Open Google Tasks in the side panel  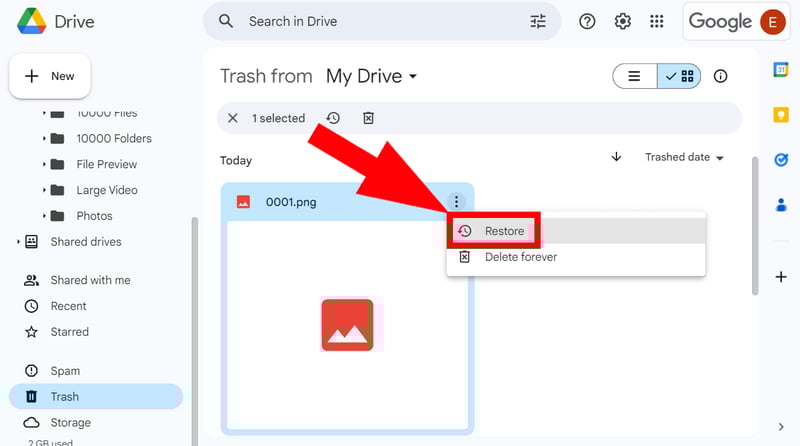[x=781, y=160]
